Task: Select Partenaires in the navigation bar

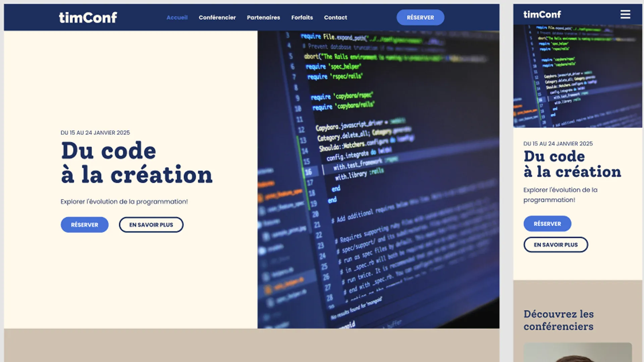Action: (x=263, y=17)
